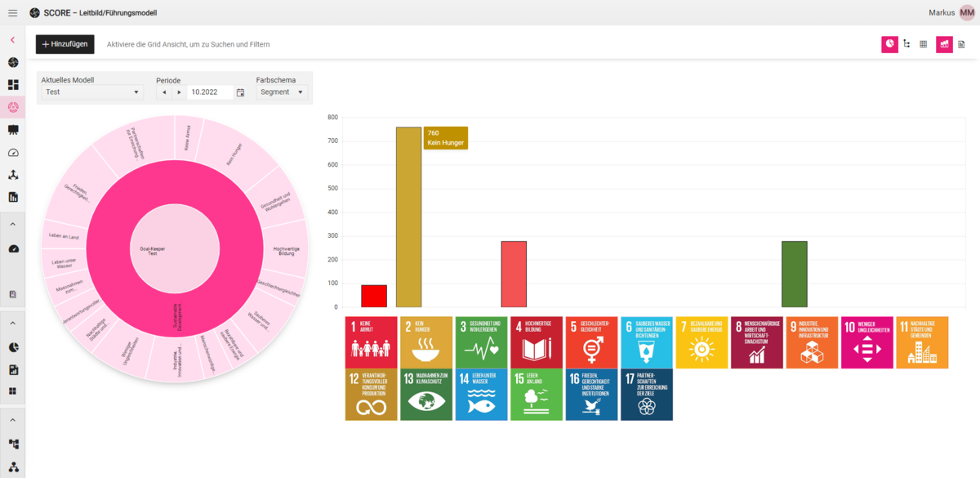Open the Farbschema dropdown
The height and width of the screenshot is (478, 980).
tap(282, 92)
